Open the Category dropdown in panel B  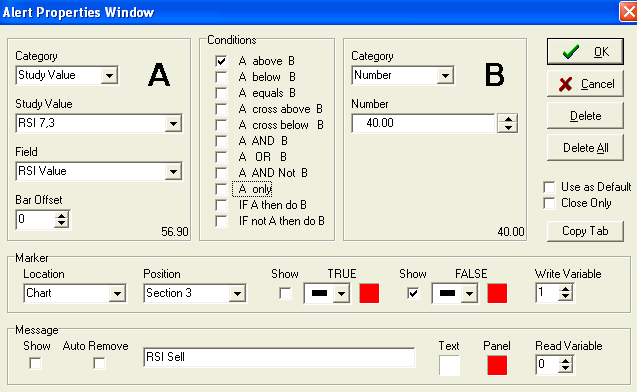click(445, 76)
